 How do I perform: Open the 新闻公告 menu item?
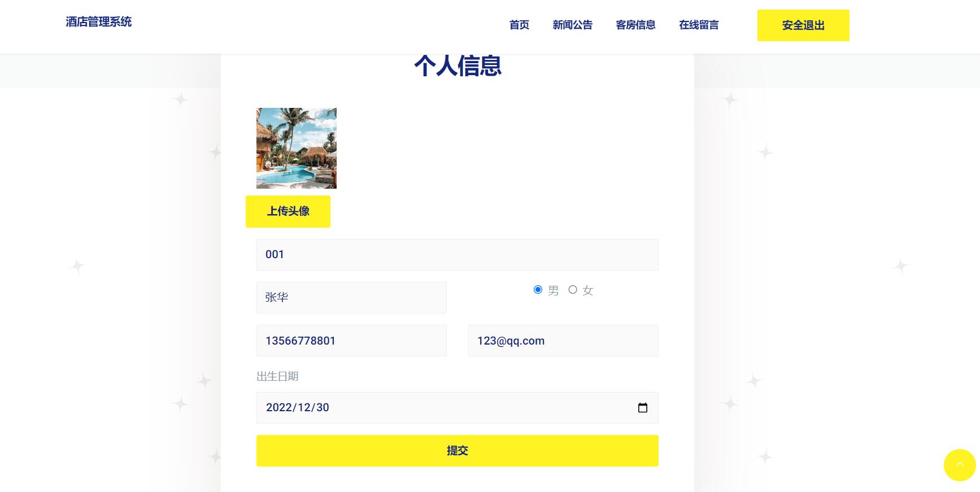point(572,25)
